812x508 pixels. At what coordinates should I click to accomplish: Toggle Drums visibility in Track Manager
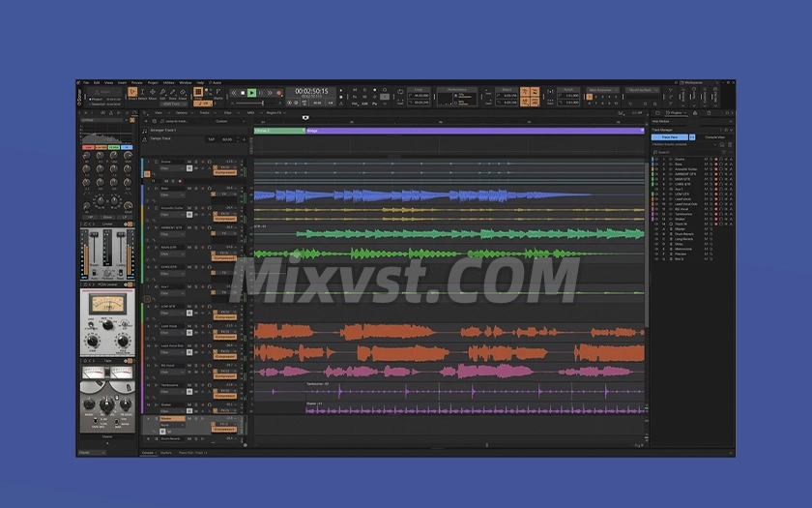tap(656, 159)
